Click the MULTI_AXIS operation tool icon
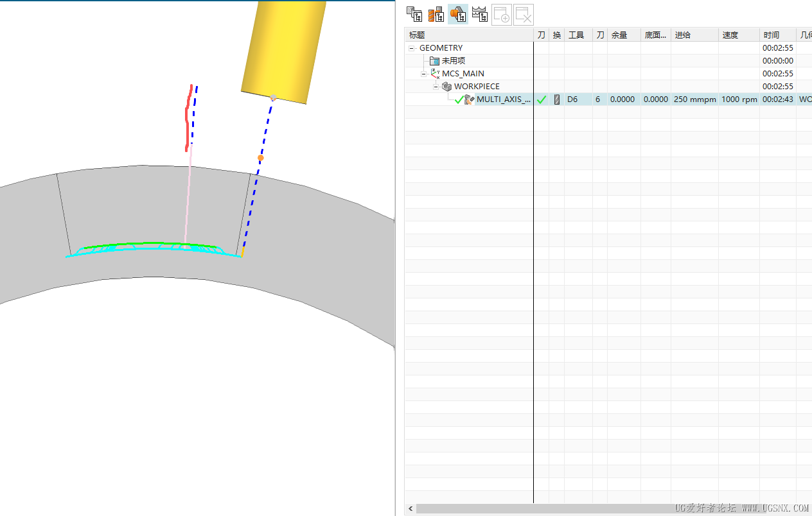 (469, 99)
